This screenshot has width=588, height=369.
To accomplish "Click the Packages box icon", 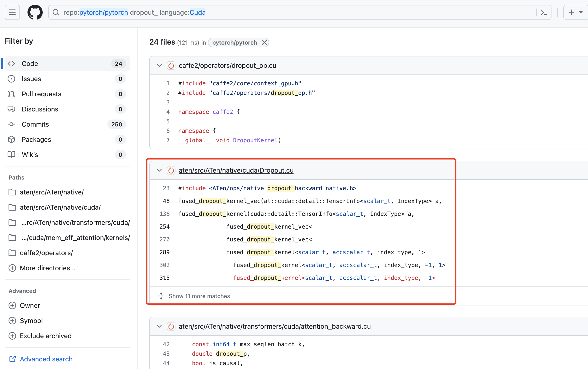I will click(x=11, y=139).
